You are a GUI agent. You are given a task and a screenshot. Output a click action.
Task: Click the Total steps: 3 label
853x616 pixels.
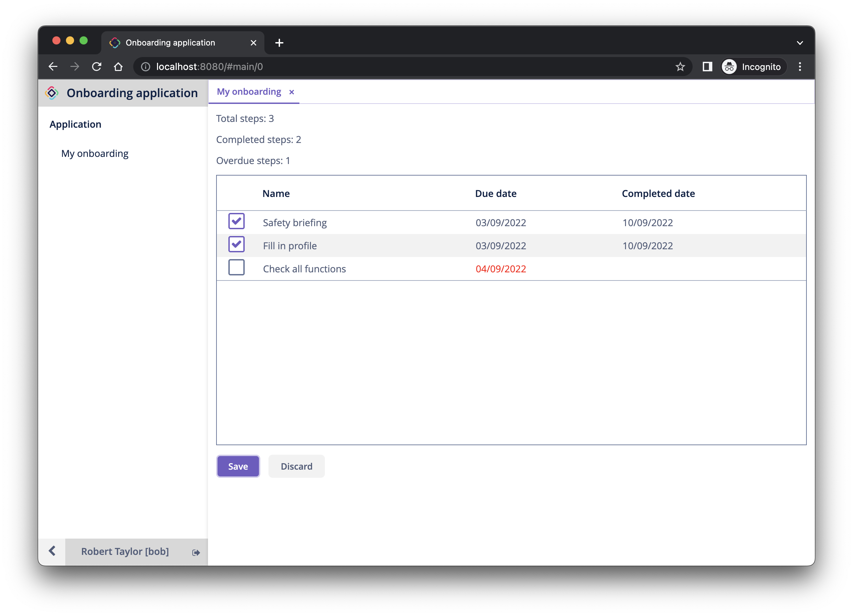coord(245,119)
